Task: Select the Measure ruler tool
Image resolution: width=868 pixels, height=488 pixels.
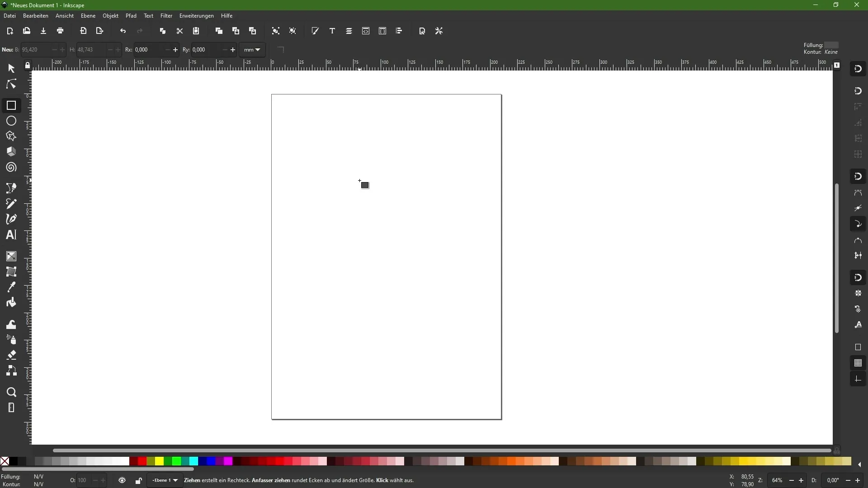Action: 11,408
